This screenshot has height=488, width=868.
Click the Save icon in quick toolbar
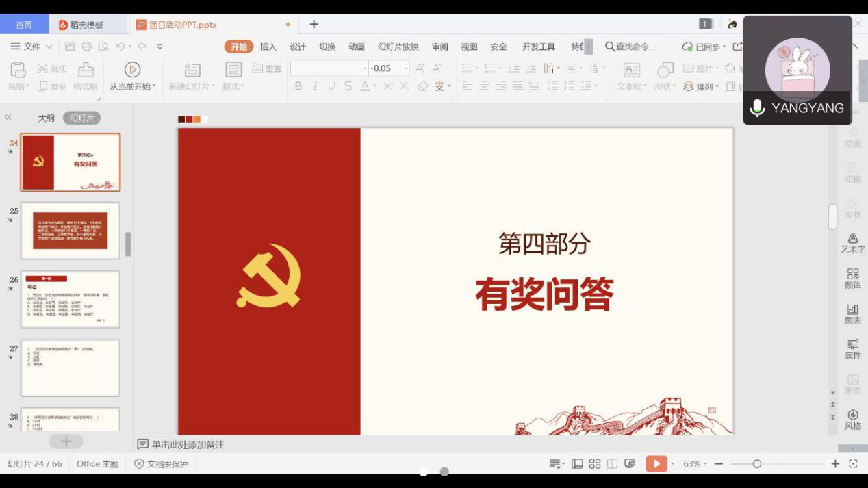[x=70, y=47]
